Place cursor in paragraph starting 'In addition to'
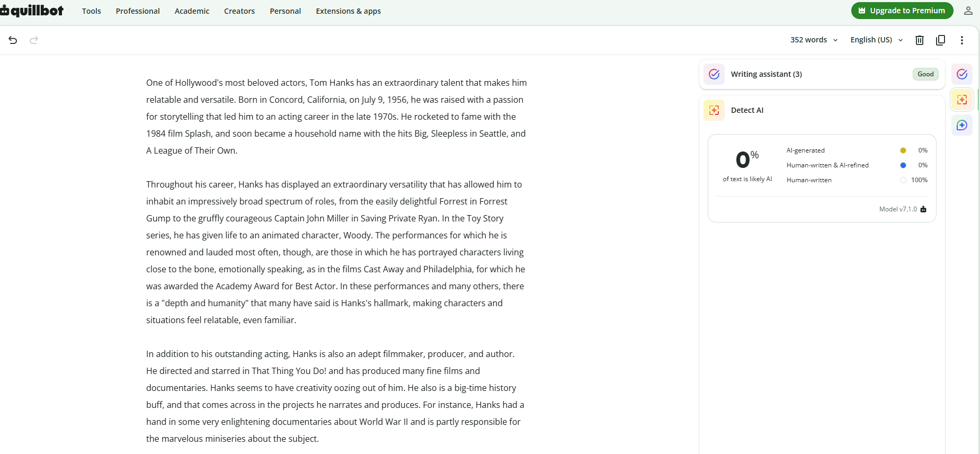This screenshot has width=980, height=454. tap(336, 396)
